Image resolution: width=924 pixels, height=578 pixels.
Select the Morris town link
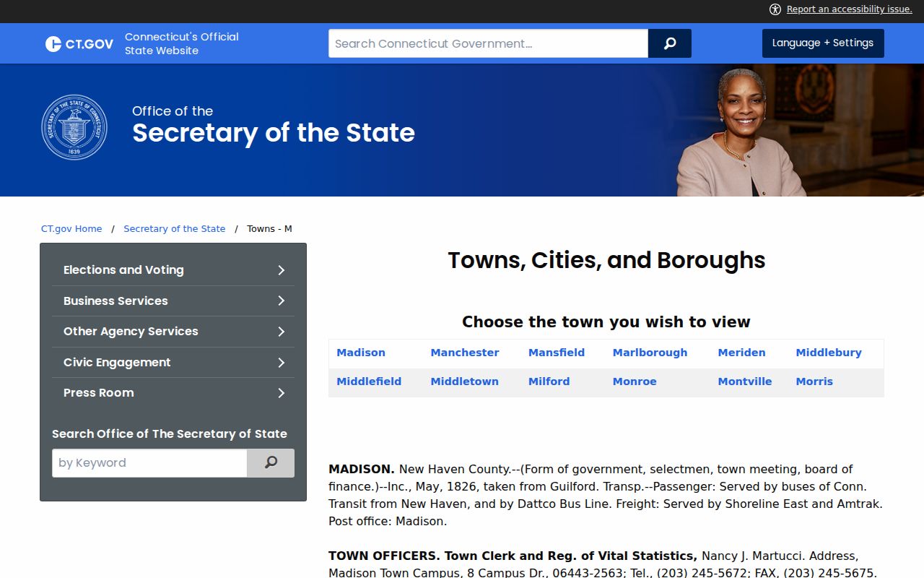click(814, 381)
